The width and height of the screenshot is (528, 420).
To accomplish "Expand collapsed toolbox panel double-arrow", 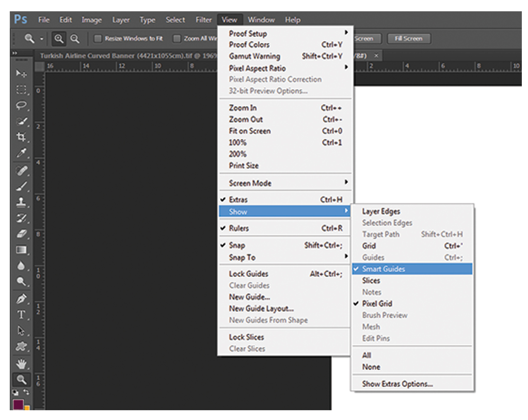I will (x=15, y=53).
